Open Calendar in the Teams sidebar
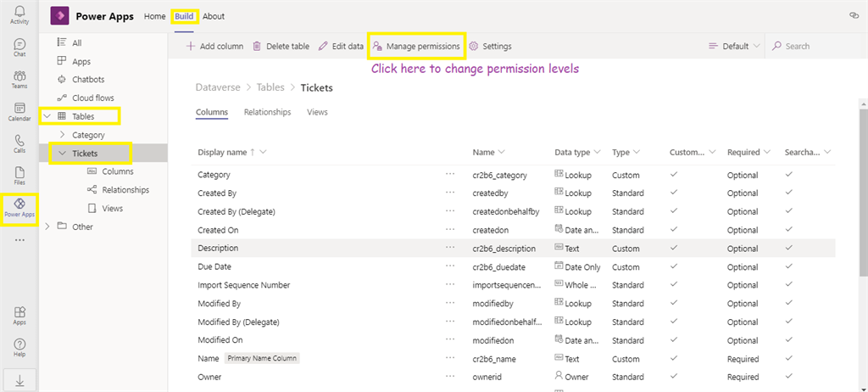 pos(19,112)
